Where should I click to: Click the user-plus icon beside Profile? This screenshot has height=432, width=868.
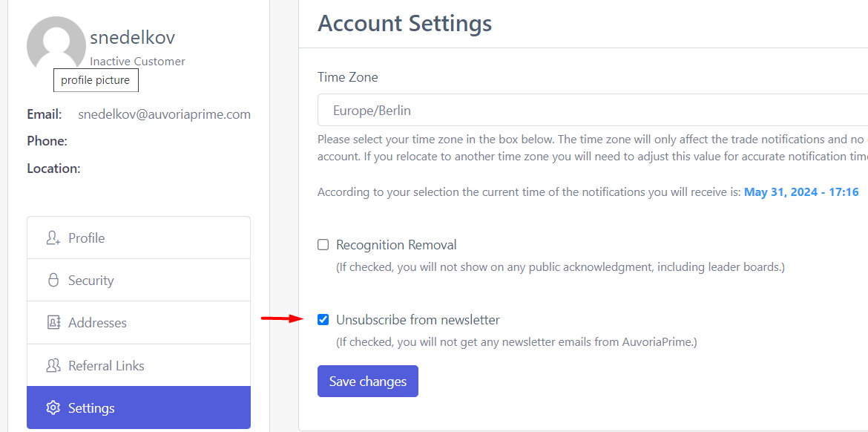[x=53, y=238]
